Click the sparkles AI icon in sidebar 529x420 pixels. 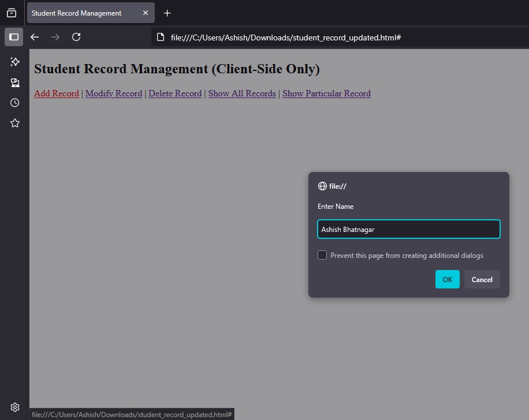(14, 62)
